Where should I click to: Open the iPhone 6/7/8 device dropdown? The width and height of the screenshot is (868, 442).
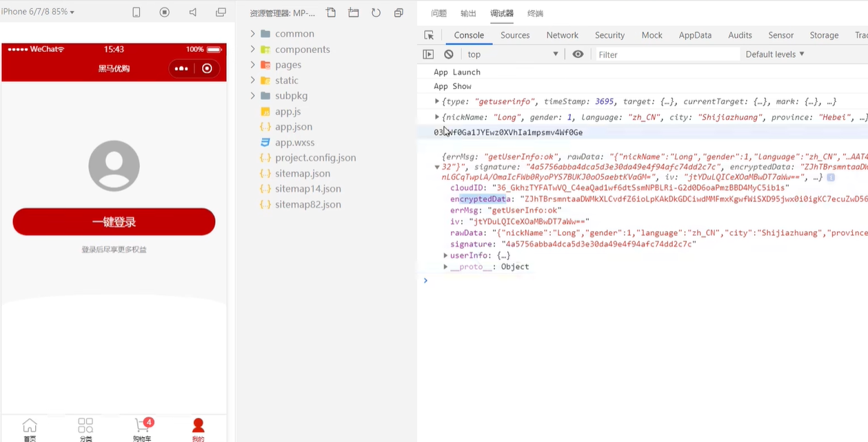point(38,12)
